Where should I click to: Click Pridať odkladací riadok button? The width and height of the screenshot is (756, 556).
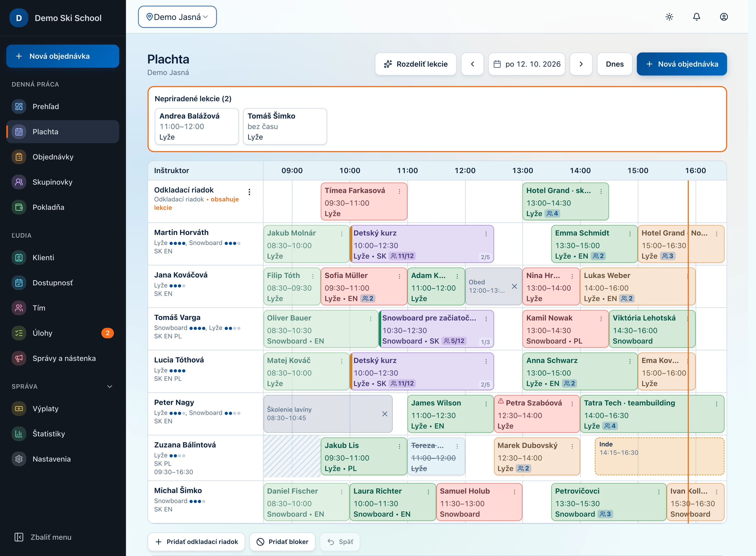(196, 542)
